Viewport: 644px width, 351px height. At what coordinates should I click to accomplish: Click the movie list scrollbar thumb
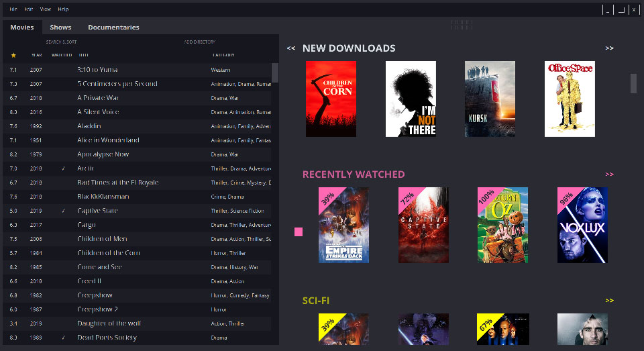275,72
